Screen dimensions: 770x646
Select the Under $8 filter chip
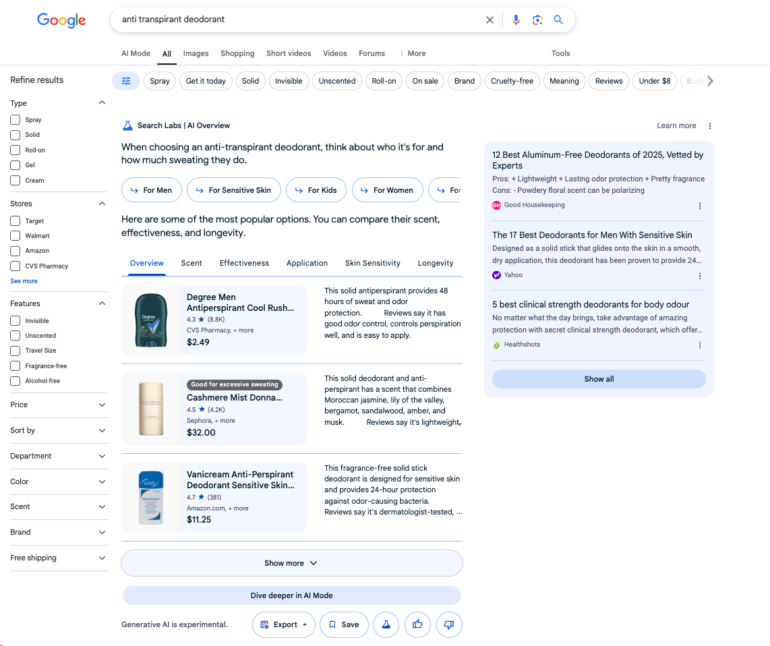[655, 81]
